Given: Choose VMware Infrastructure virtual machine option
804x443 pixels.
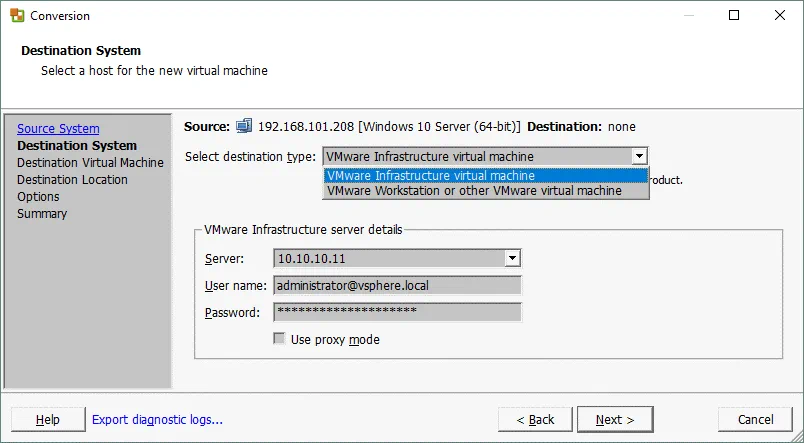Looking at the screenshot, I should (485, 175).
